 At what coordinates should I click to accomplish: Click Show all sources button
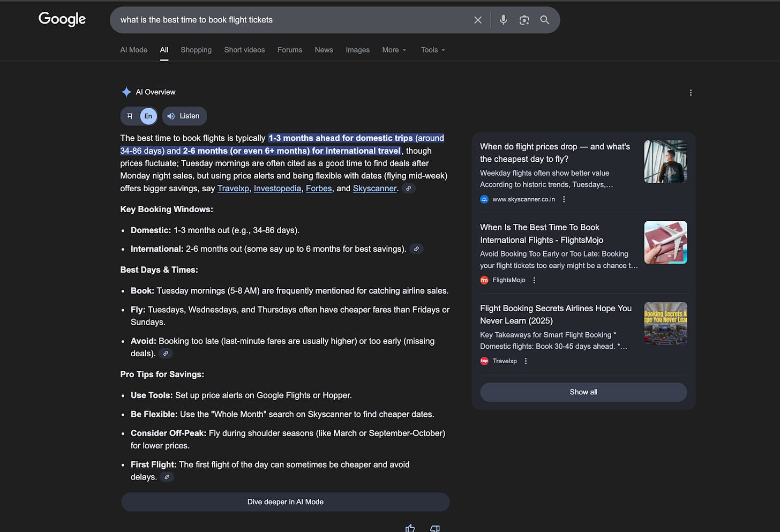[583, 392]
